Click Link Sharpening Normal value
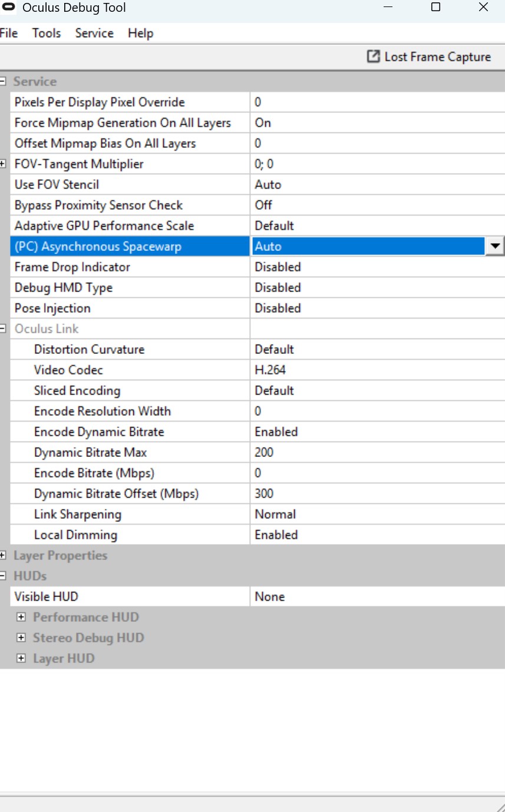 (x=377, y=514)
